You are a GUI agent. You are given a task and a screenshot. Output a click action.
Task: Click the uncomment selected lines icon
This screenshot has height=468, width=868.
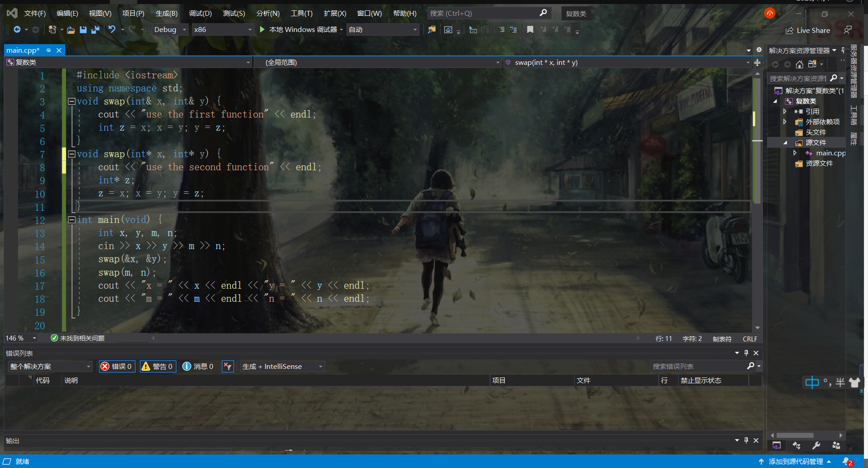click(513, 30)
